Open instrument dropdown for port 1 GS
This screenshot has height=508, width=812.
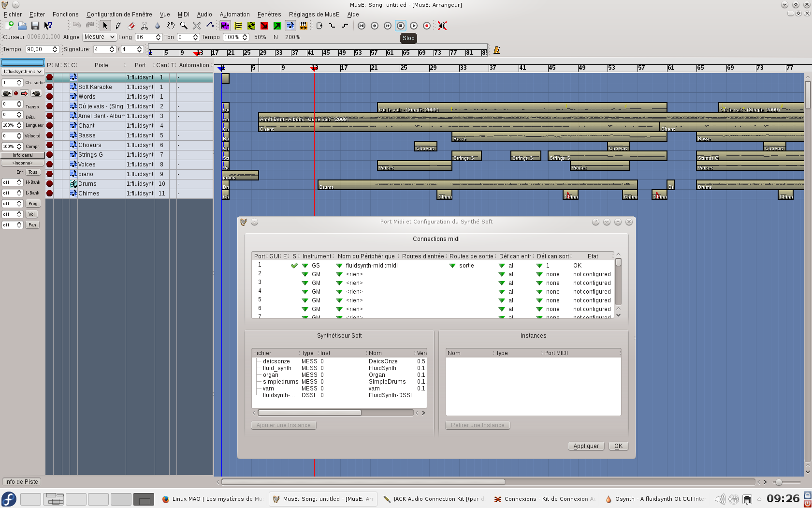click(305, 266)
